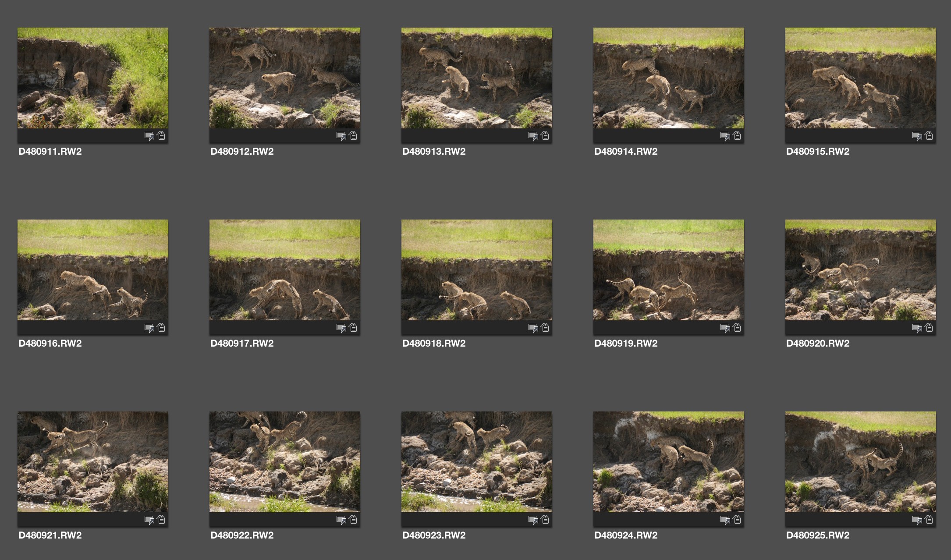The width and height of the screenshot is (951, 560).
Task: Click the keyword tag badge on D480925.RW2
Action: tap(929, 520)
